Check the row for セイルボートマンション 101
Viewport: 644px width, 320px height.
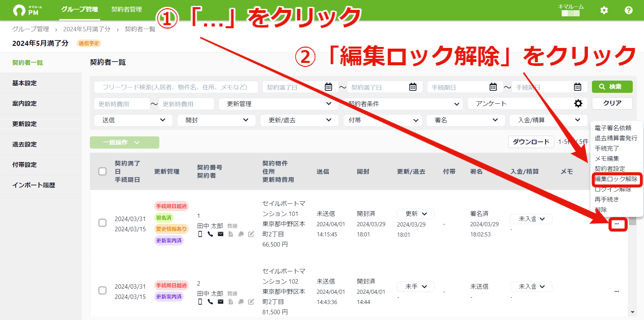[x=102, y=223]
